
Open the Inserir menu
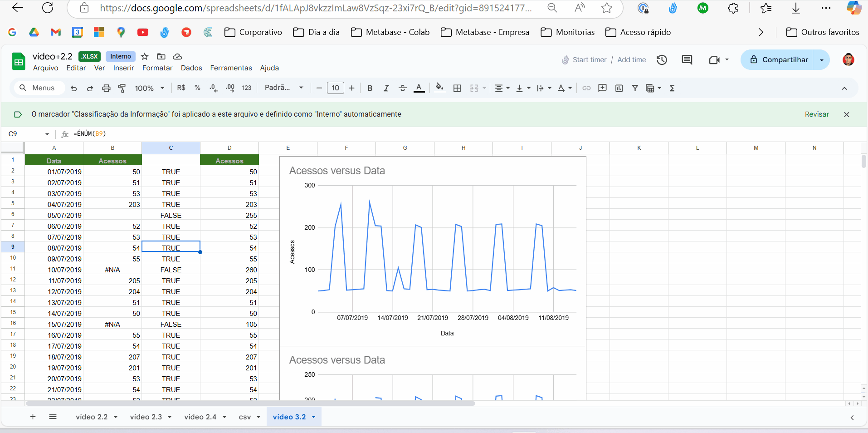point(123,68)
